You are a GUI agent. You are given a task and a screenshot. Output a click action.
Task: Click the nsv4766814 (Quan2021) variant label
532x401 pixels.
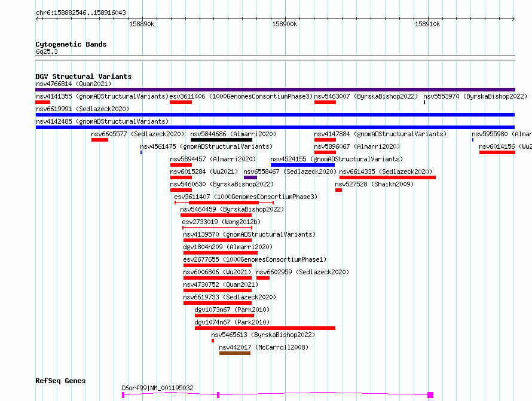[x=74, y=84]
